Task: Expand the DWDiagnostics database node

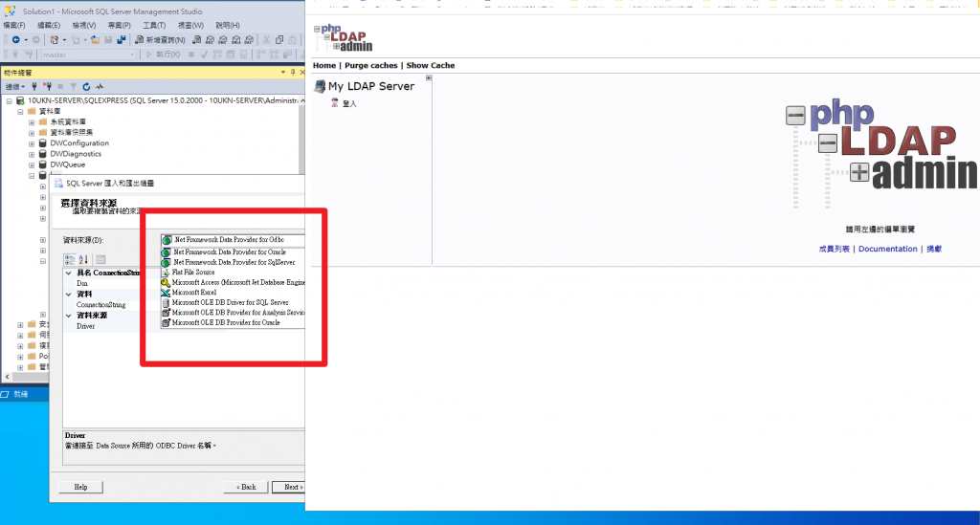Action: coord(32,154)
